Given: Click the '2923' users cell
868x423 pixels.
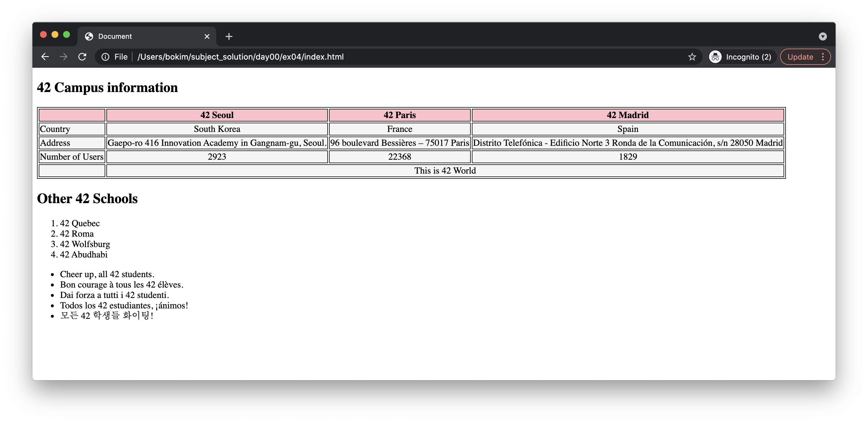Looking at the screenshot, I should pyautogui.click(x=217, y=157).
